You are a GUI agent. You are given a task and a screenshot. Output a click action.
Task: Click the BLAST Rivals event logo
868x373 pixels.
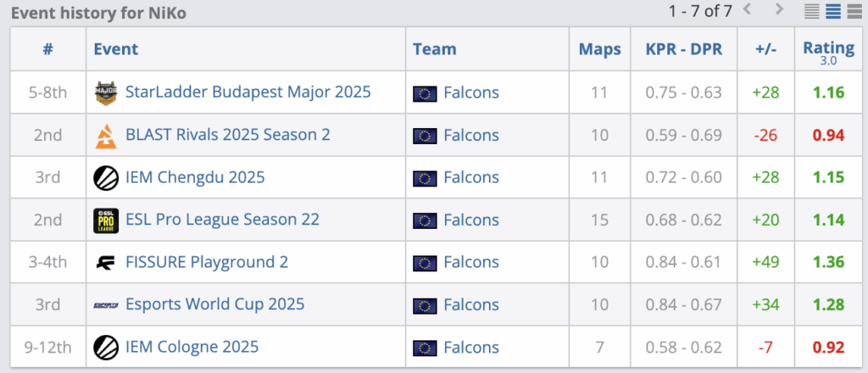coord(106,135)
